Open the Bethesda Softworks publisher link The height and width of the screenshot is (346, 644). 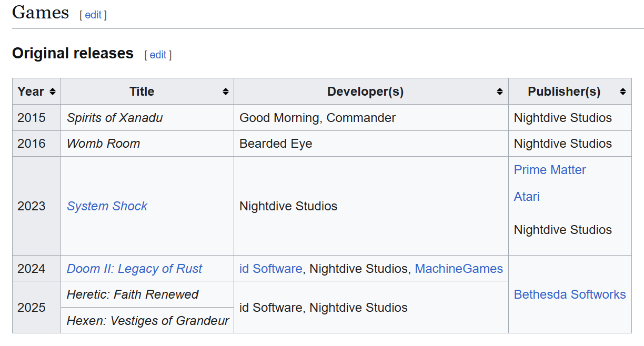[x=570, y=294]
